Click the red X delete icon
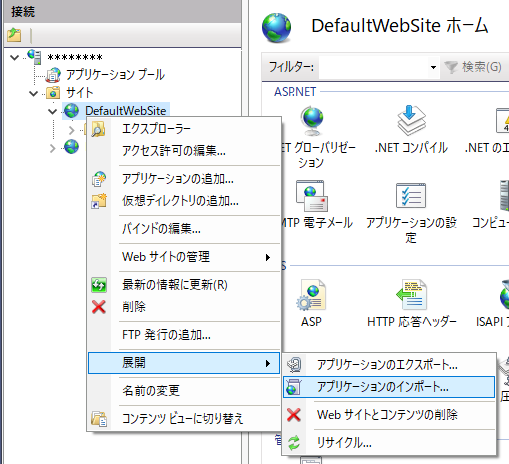The width and height of the screenshot is (509, 464). coord(99,307)
